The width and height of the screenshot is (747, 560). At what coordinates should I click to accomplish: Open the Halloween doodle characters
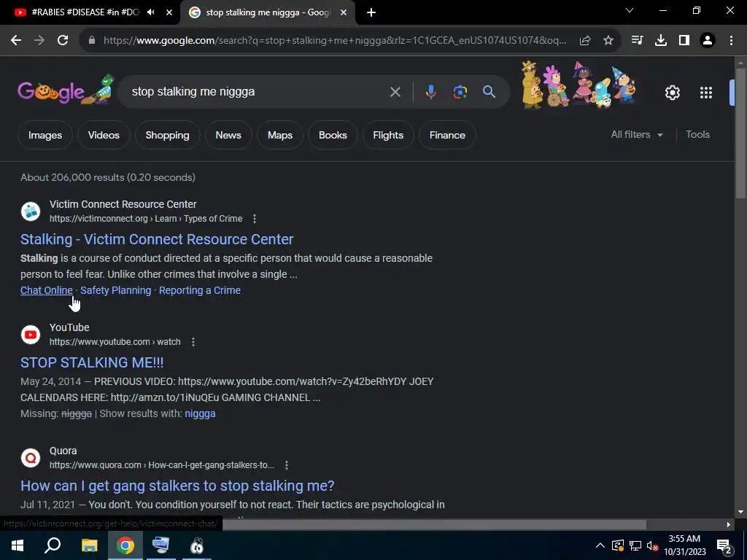coord(578,85)
